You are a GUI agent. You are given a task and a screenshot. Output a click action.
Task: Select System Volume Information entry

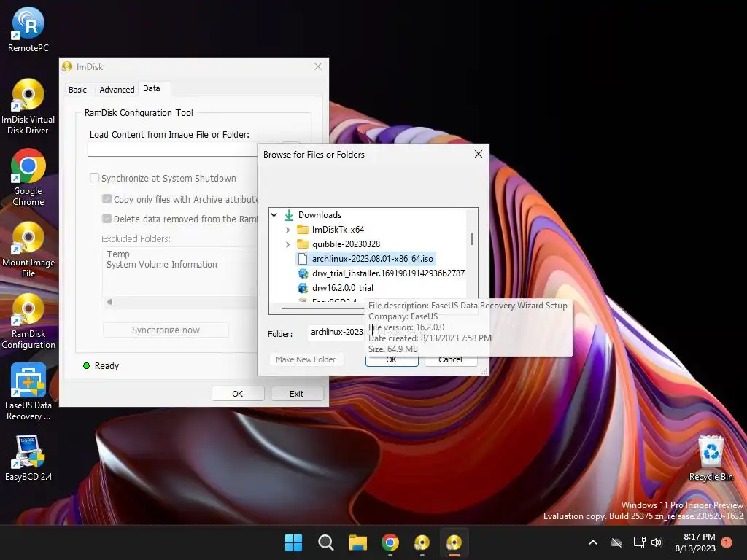(161, 264)
